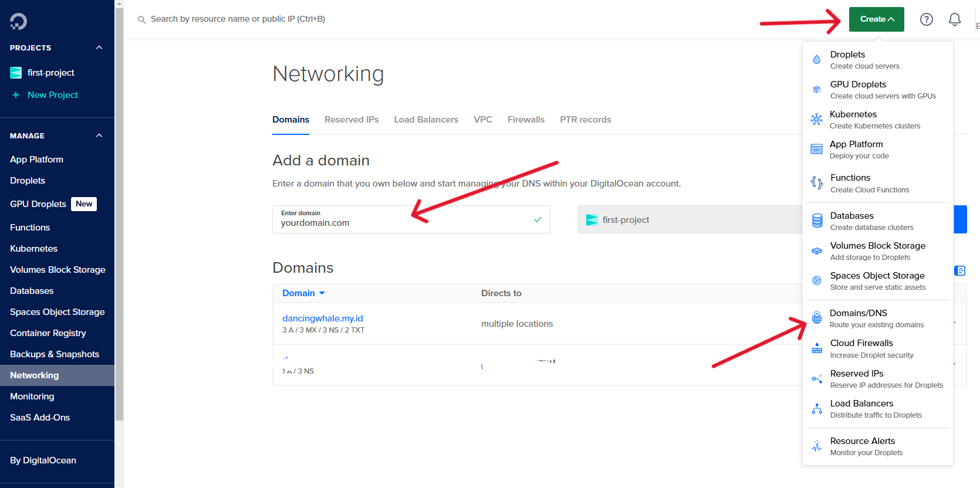Click the GPU Droplets icon in menu
This screenshot has width=980, height=488.
point(817,90)
